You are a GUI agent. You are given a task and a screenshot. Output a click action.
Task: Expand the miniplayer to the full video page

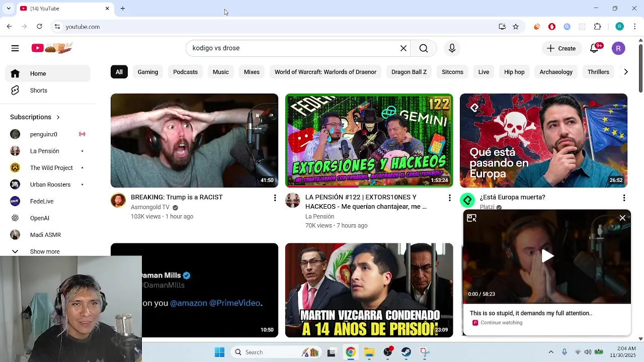coord(471,218)
